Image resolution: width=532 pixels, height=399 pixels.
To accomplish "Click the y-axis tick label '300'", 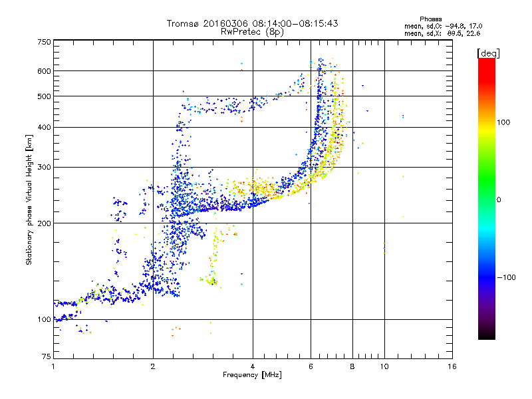I will click(x=44, y=168).
